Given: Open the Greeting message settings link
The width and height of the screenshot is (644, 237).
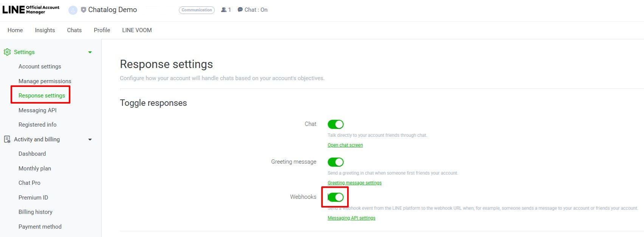Looking at the screenshot, I should (354, 183).
